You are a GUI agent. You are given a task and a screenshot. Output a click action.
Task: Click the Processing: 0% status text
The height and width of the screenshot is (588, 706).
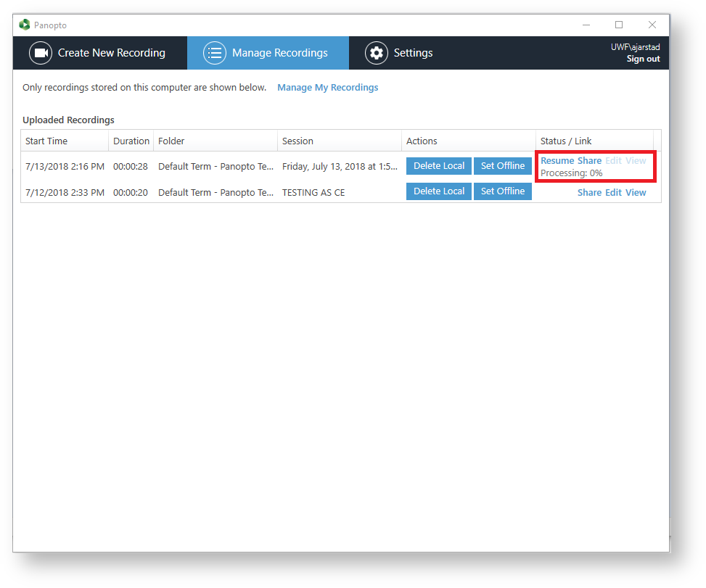571,173
